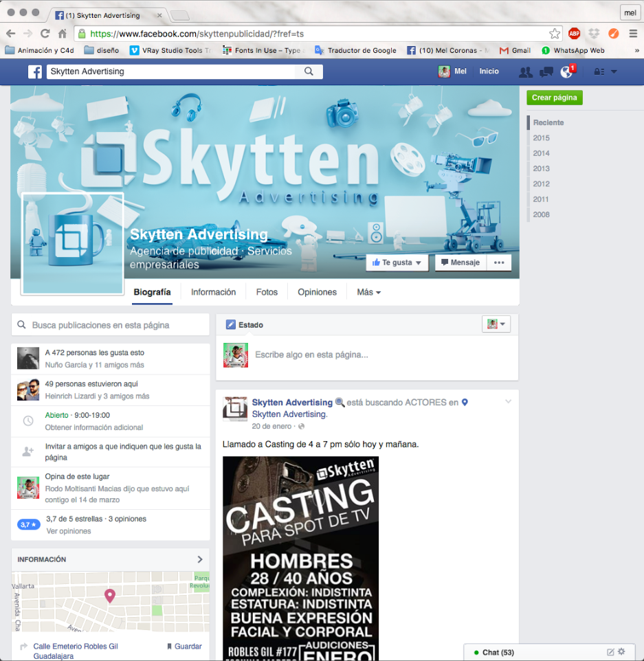This screenshot has width=644, height=661.
Task: Open the account menu dropdown arrow
Action: pyautogui.click(x=614, y=72)
